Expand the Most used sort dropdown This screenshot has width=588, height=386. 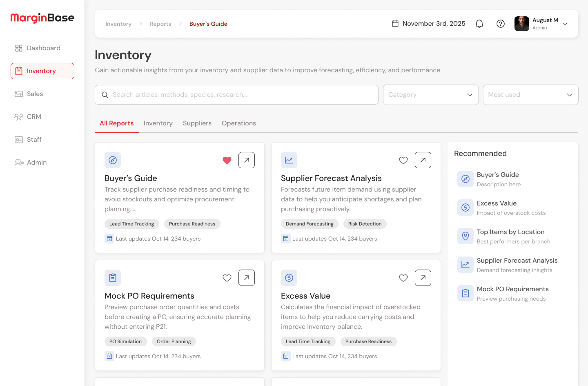click(530, 94)
